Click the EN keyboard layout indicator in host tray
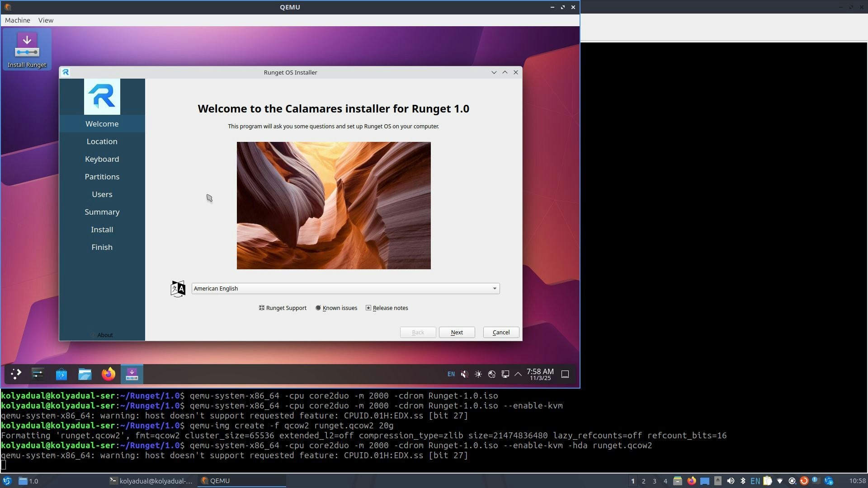 pos(755,481)
